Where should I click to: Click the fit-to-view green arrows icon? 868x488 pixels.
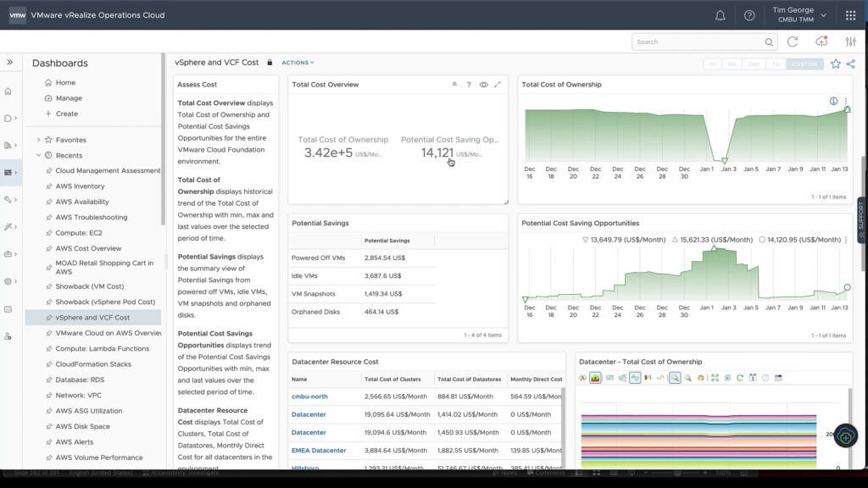715,378
